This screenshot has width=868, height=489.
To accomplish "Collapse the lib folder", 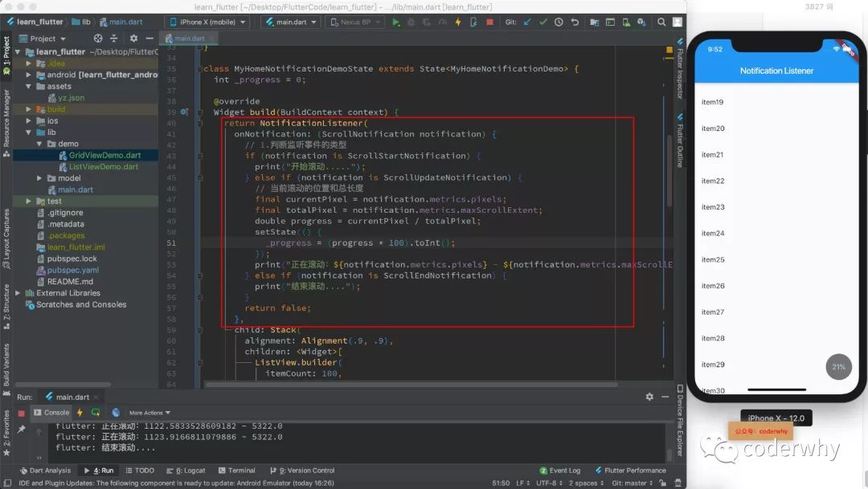I will click(x=28, y=132).
